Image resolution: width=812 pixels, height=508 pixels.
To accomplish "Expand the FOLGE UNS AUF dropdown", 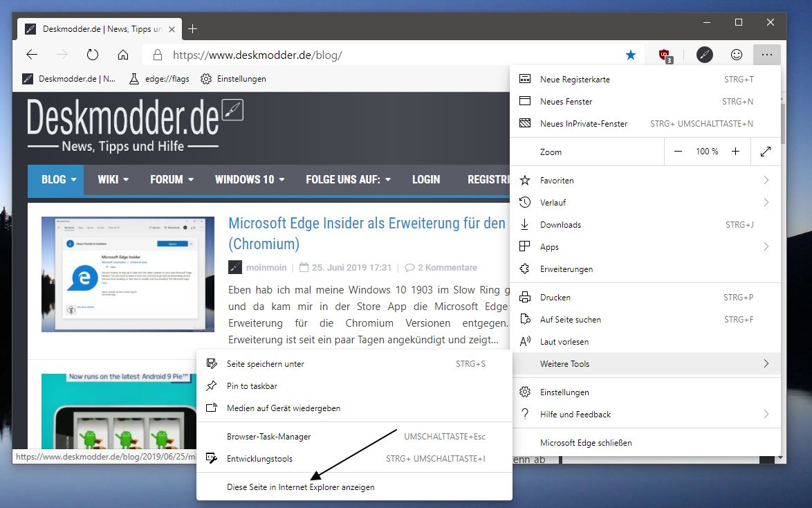I will tap(348, 180).
